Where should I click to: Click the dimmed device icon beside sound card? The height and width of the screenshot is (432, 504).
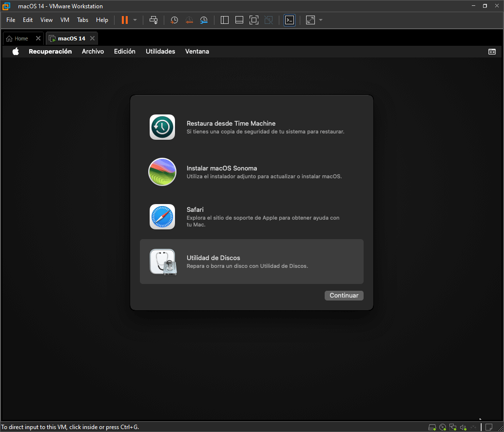[473, 427]
